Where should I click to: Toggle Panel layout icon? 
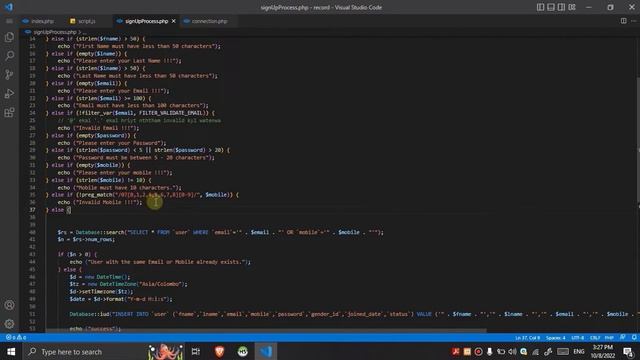(551, 7)
